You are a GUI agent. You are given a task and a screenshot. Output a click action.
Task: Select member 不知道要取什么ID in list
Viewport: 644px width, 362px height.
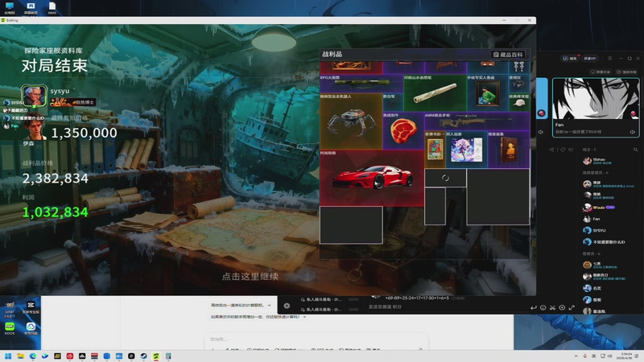click(605, 242)
